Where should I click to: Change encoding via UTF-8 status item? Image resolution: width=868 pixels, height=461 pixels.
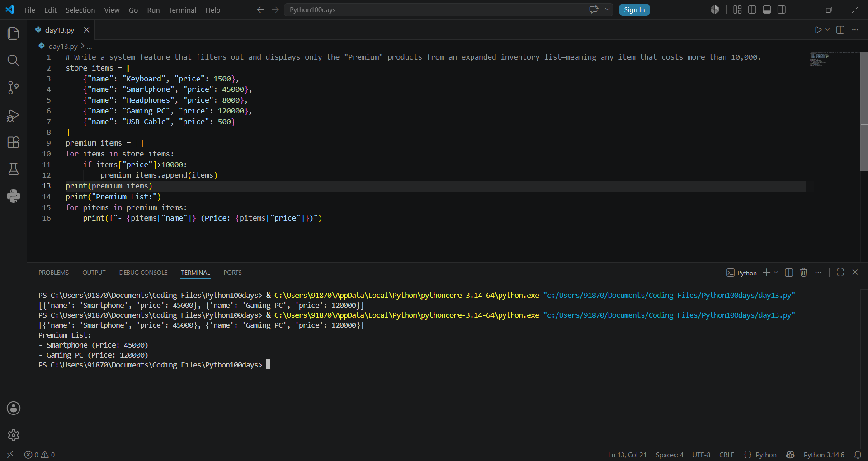[701, 455]
